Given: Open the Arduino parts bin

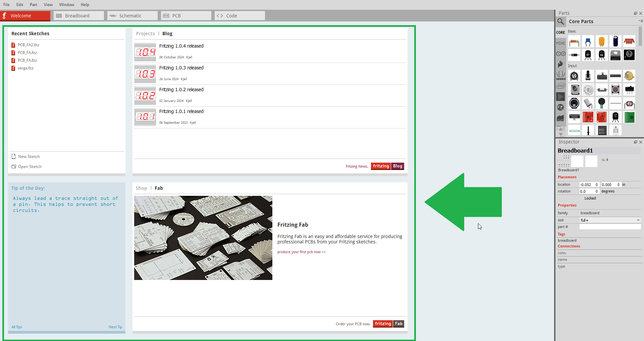Looking at the screenshot, I should tap(560, 54).
